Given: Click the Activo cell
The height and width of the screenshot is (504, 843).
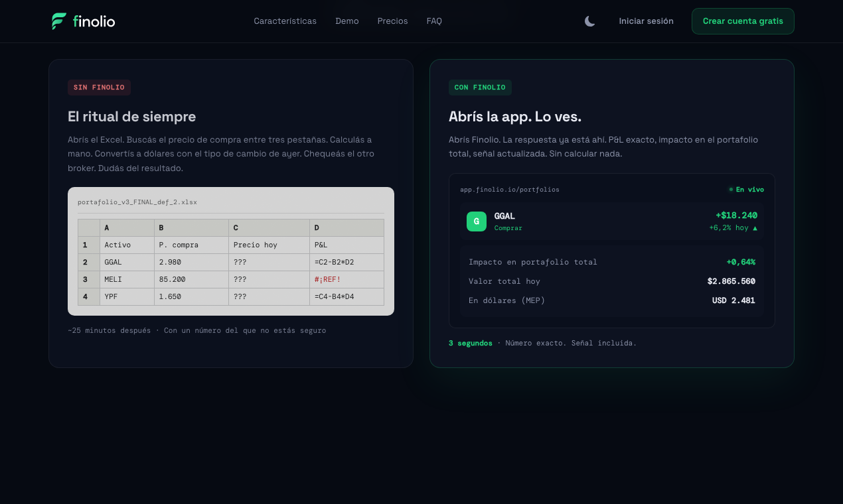Looking at the screenshot, I should 127,245.
